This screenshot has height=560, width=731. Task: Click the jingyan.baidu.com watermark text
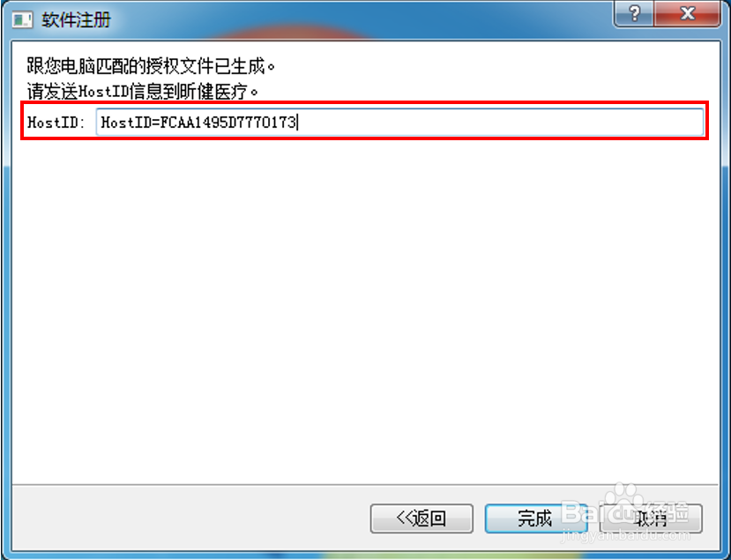[x=626, y=536]
